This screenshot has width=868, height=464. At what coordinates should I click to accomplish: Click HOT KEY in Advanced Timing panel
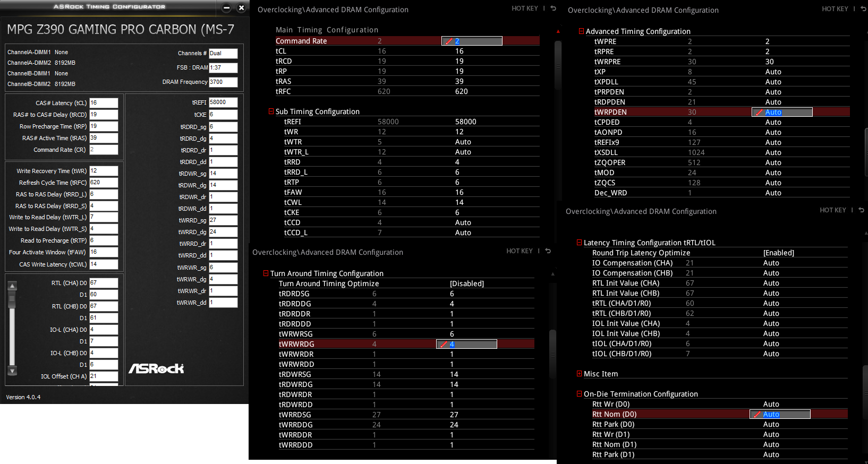(835, 9)
